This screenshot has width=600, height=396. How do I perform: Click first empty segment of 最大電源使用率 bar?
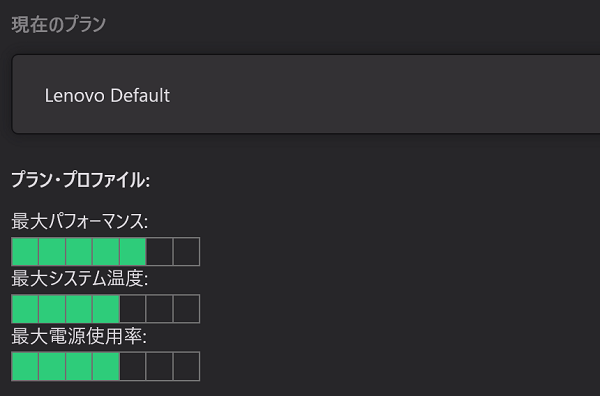(132, 366)
